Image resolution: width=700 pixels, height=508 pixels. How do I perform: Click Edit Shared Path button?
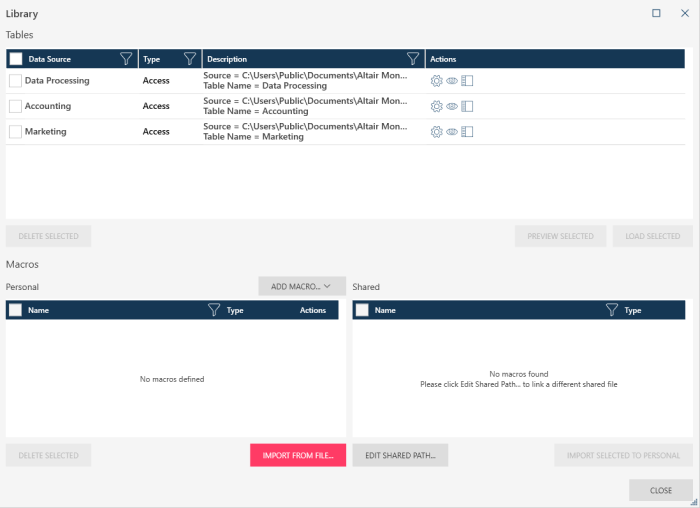pyautogui.click(x=400, y=456)
